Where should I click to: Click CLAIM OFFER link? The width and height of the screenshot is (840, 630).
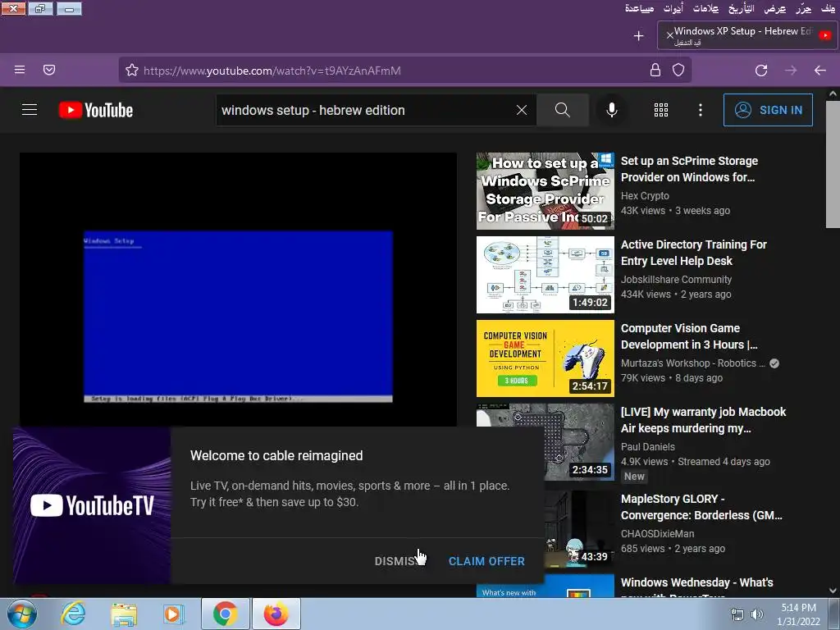pyautogui.click(x=486, y=561)
